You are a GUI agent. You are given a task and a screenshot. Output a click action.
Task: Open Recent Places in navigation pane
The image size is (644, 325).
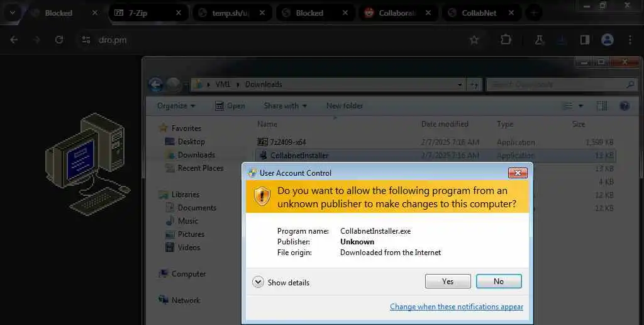[194, 168]
